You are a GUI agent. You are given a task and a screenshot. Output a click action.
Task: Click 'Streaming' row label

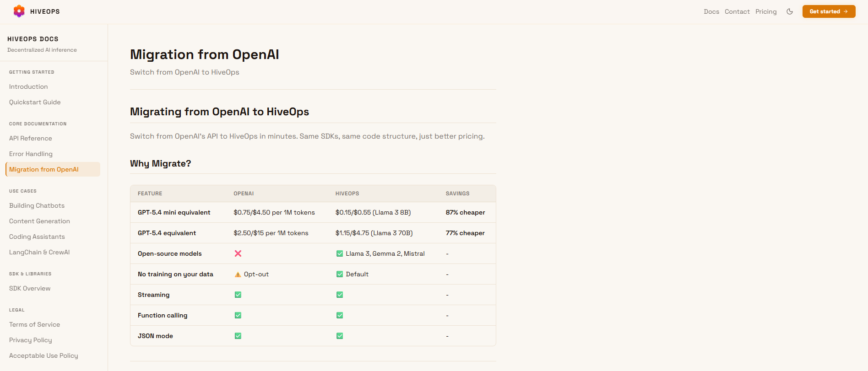tap(153, 295)
